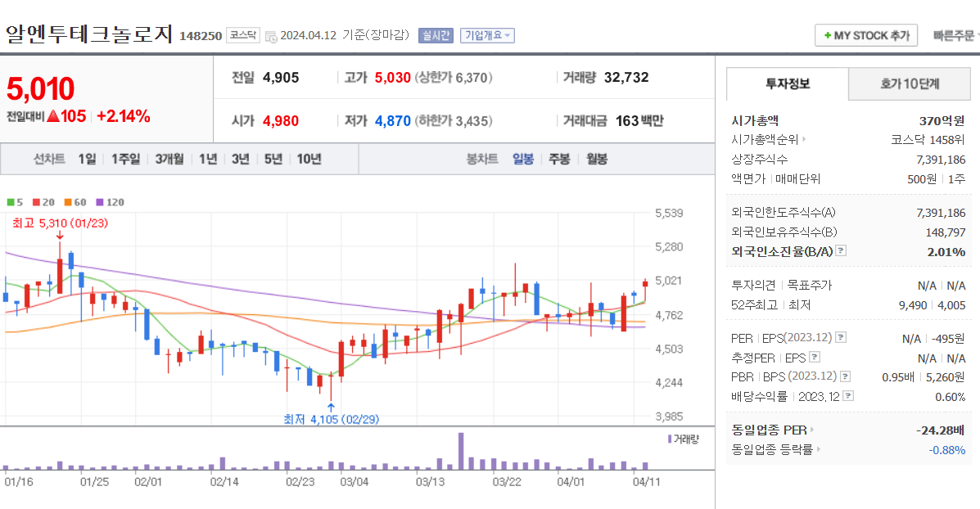
Task: Switch to the 투자정보 tab
Action: tap(788, 83)
